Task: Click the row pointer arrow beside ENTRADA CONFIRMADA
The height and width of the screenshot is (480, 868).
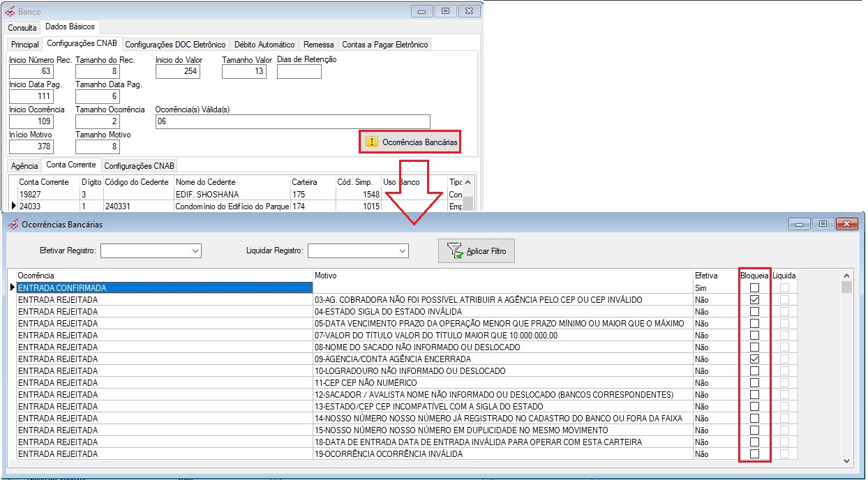Action: tap(12, 287)
